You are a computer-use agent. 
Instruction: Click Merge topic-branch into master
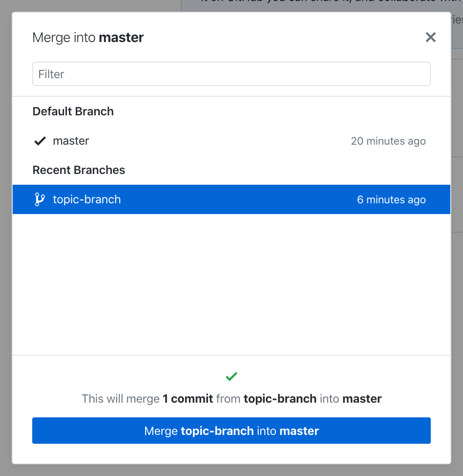click(231, 431)
